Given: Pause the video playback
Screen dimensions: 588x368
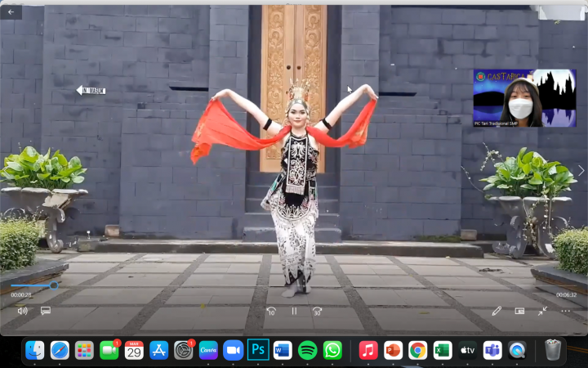Looking at the screenshot, I should coord(294,311).
